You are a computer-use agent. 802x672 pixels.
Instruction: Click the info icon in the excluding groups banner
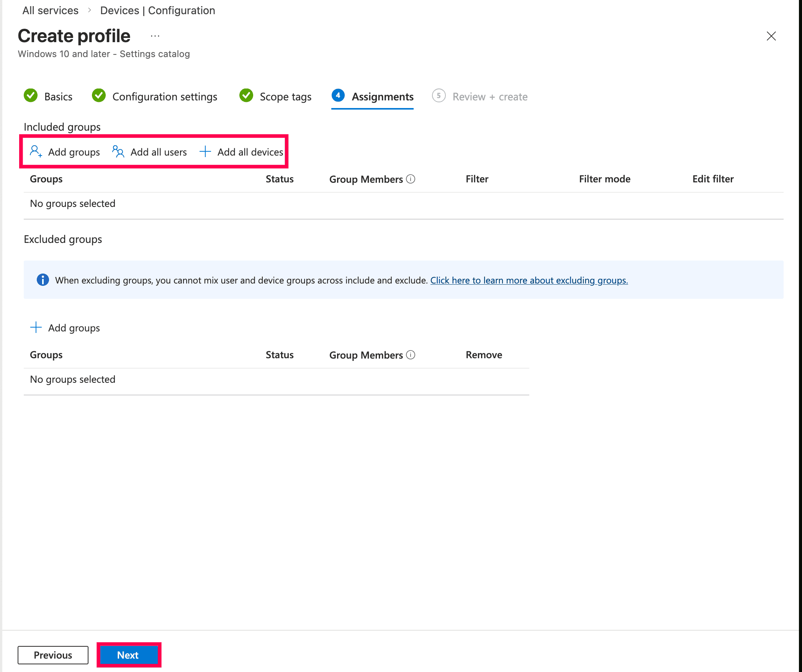click(x=43, y=280)
